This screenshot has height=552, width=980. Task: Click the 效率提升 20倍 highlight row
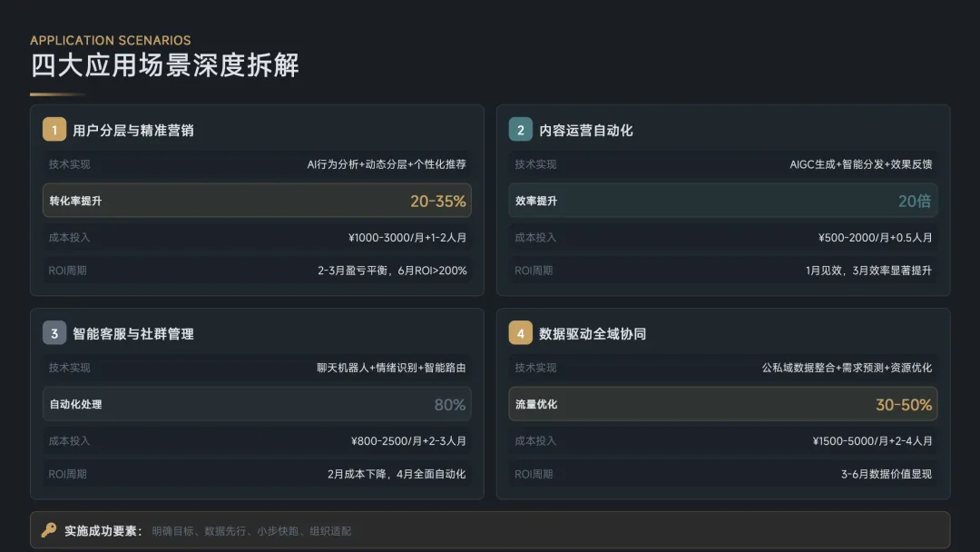coord(723,201)
